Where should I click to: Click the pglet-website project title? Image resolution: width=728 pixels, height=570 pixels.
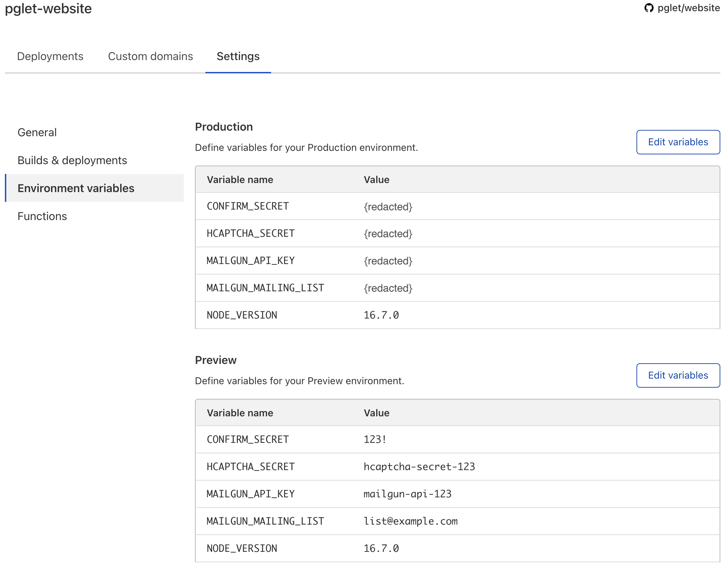48,8
